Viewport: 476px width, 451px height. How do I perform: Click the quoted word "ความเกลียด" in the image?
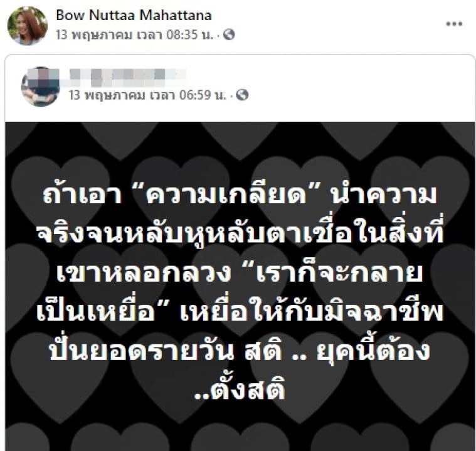pyautogui.click(x=226, y=194)
